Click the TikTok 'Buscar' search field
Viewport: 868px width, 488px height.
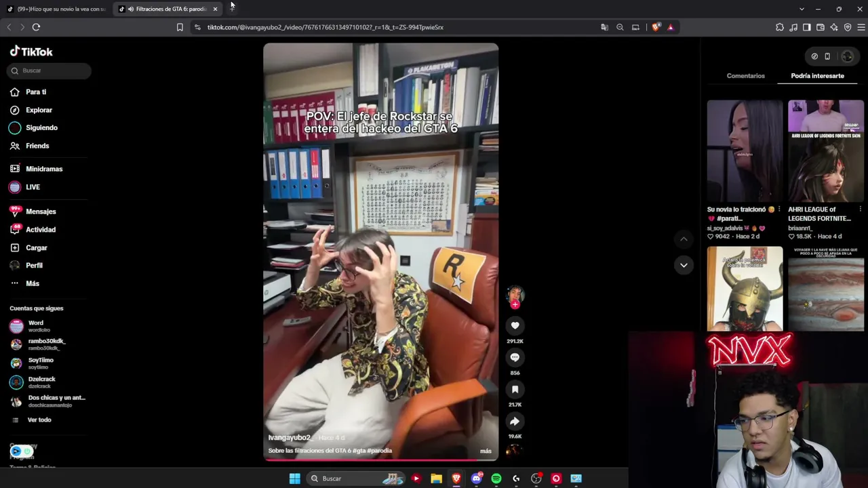pyautogui.click(x=50, y=70)
